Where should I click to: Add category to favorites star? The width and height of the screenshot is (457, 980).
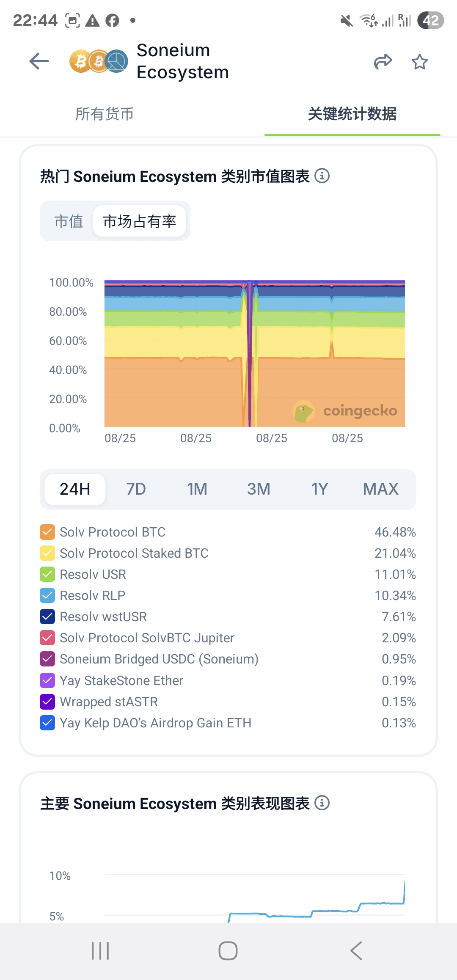(x=420, y=62)
